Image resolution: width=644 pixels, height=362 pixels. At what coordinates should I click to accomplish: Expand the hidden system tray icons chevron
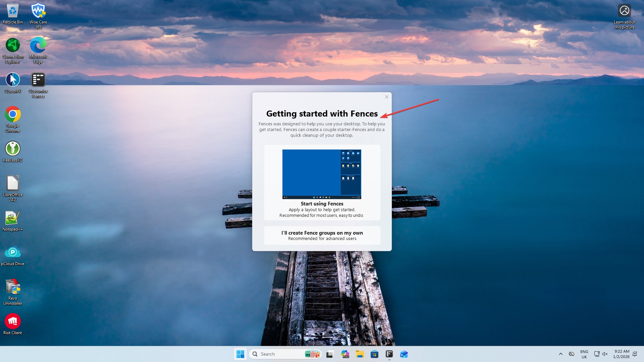560,354
